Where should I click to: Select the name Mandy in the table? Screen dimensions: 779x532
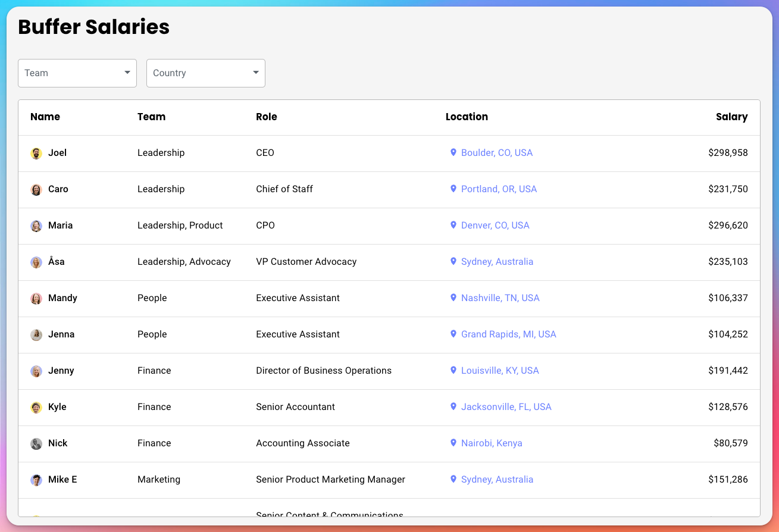(62, 298)
